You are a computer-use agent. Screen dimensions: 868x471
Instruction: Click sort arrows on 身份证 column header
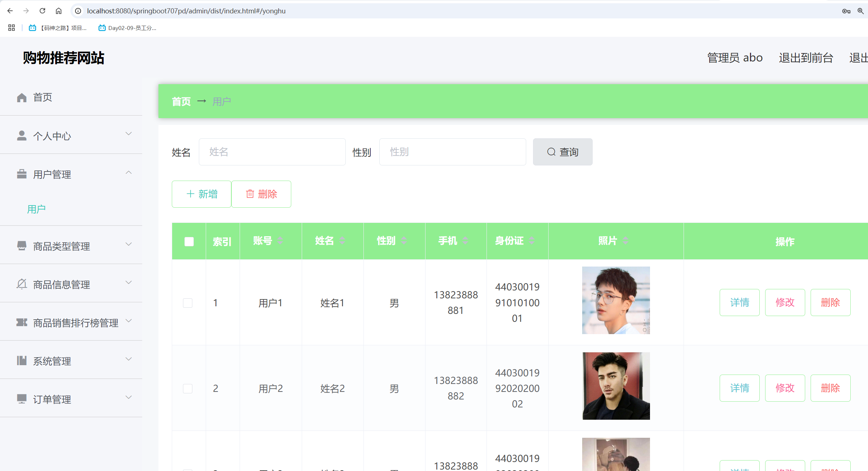(532, 241)
